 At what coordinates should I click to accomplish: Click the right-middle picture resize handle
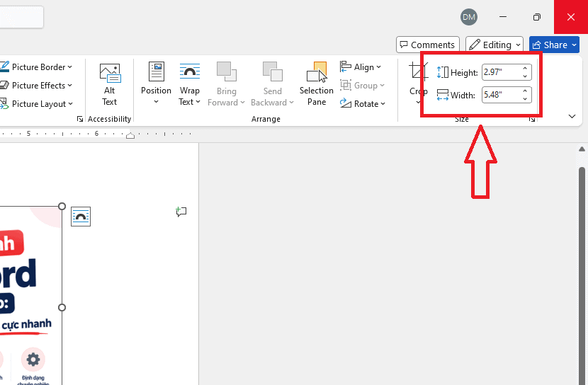click(x=62, y=307)
